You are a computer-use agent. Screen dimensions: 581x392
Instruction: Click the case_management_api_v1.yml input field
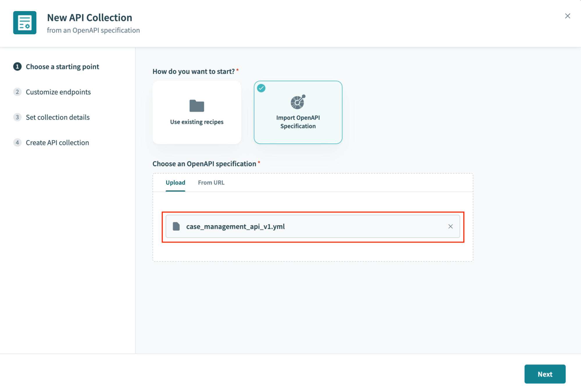(313, 226)
